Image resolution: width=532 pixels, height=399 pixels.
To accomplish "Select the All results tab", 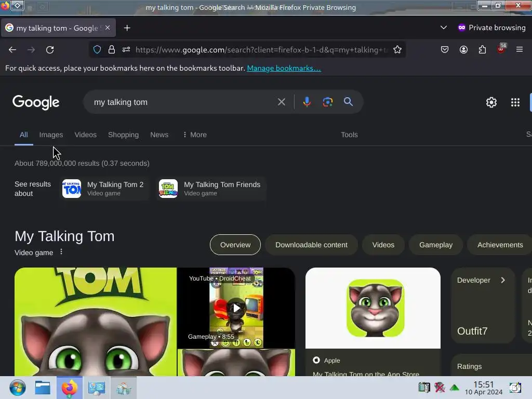I will click(24, 135).
